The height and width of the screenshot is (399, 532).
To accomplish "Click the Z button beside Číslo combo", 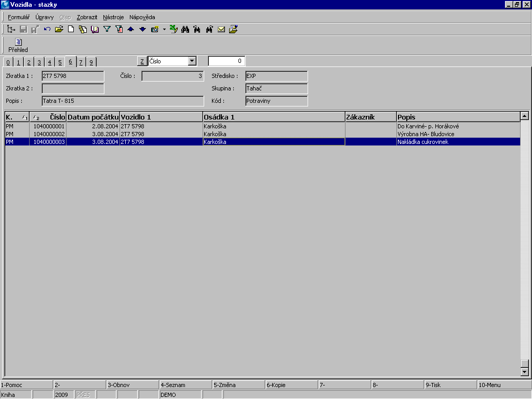I will [142, 61].
